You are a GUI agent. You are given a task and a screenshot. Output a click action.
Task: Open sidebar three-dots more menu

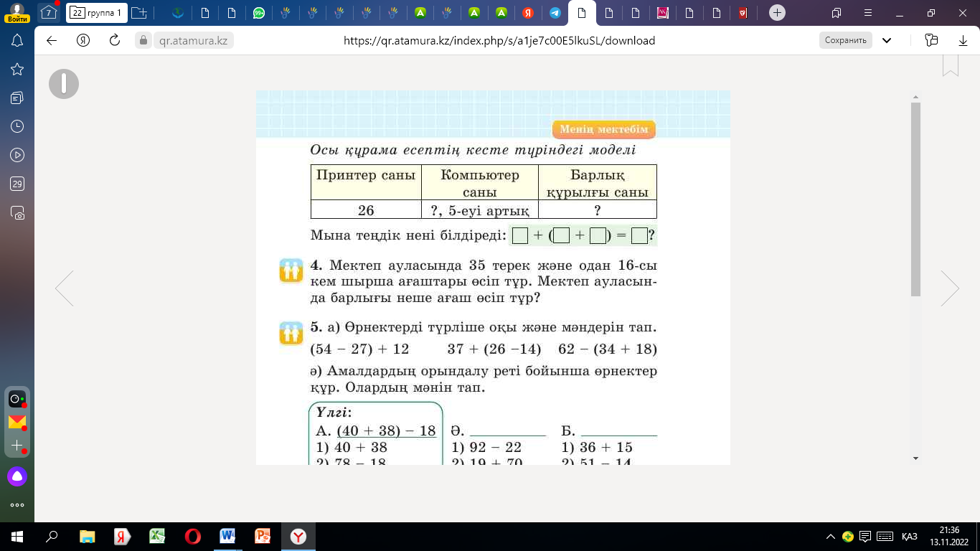(x=17, y=505)
